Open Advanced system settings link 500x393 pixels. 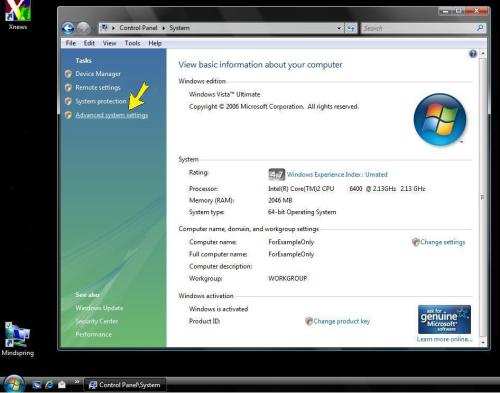click(112, 115)
